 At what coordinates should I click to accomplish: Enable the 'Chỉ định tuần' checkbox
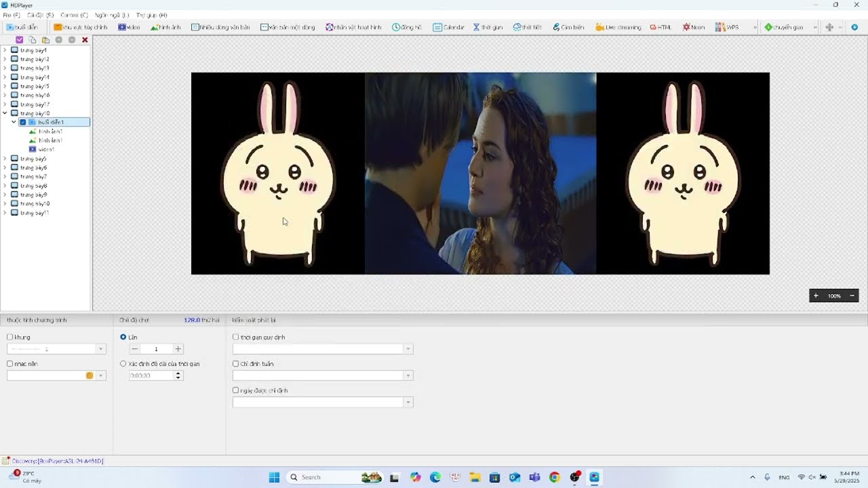tap(236, 364)
